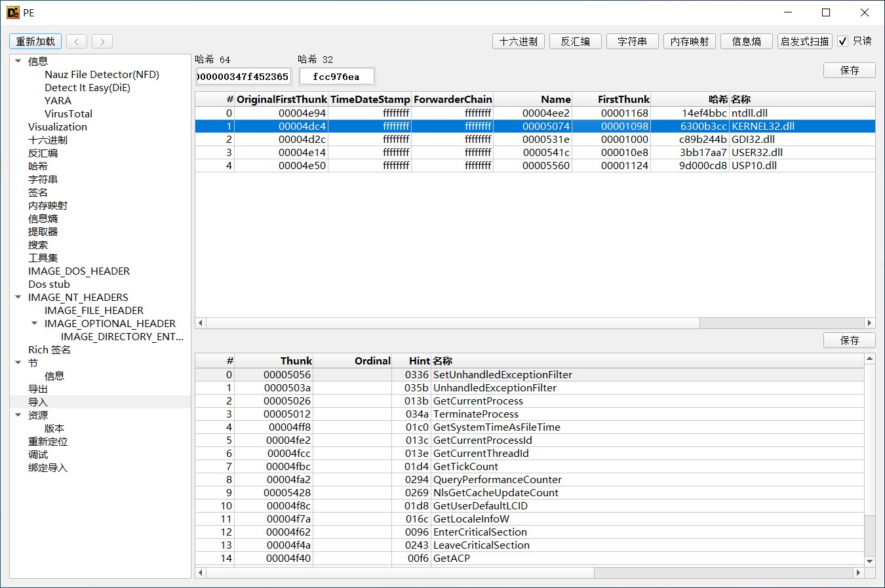Click the lower 保存 button above the function table

pyautogui.click(x=850, y=340)
